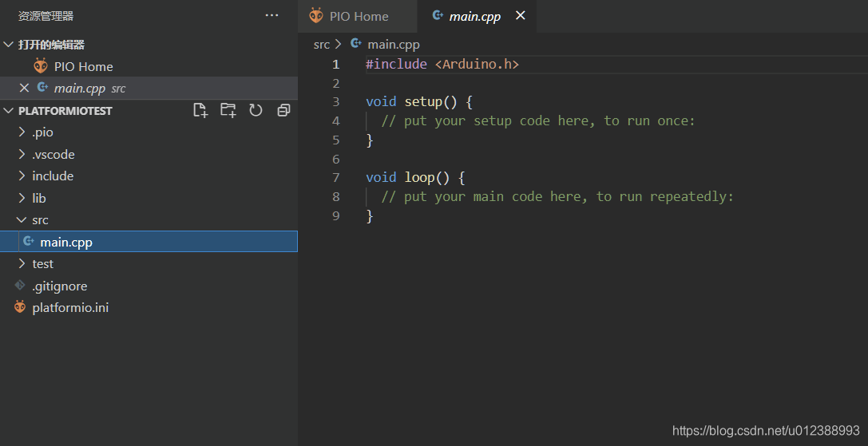The image size is (868, 446).
Task: Click line number 1 in the gutter
Action: click(x=335, y=64)
